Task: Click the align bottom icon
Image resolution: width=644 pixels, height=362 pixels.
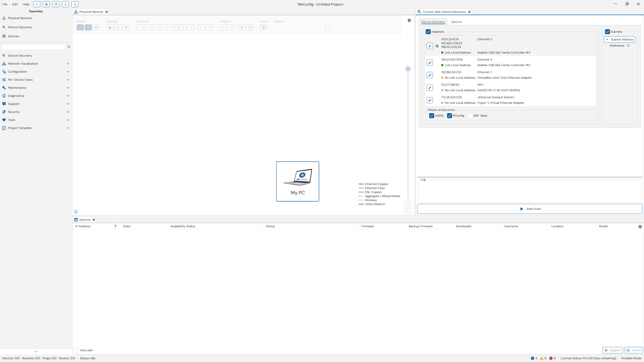Action: [148, 27]
